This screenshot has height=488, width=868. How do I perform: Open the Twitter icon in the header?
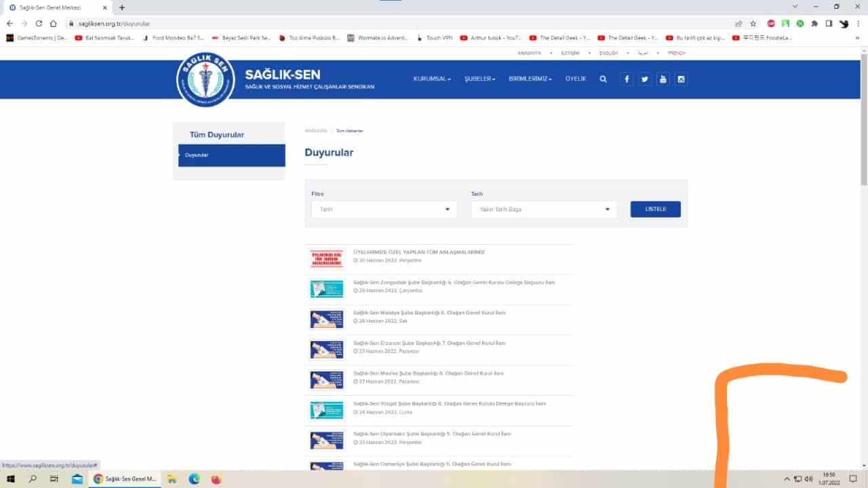645,79
